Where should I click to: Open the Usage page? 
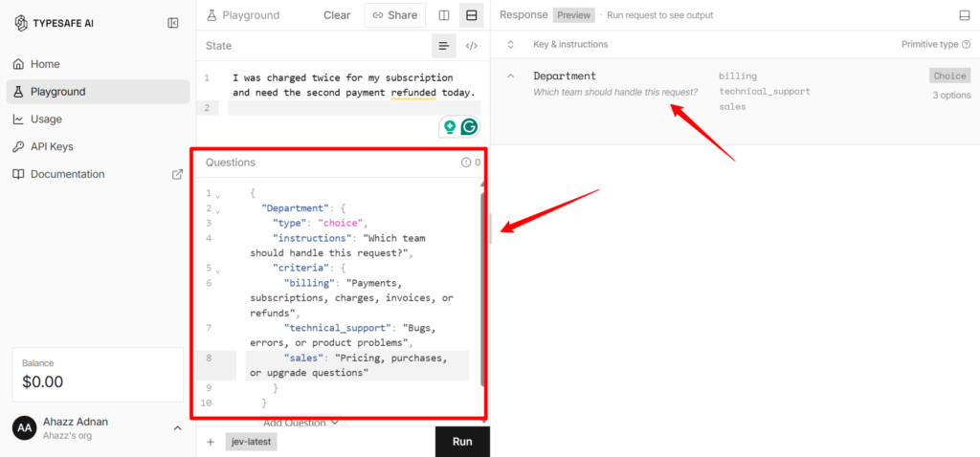[x=99, y=119]
